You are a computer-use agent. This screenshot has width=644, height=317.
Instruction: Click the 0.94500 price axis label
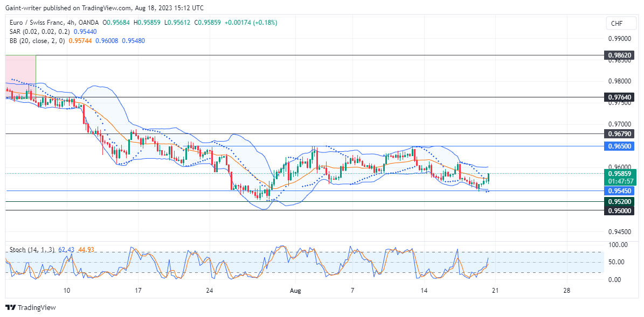pos(619,232)
